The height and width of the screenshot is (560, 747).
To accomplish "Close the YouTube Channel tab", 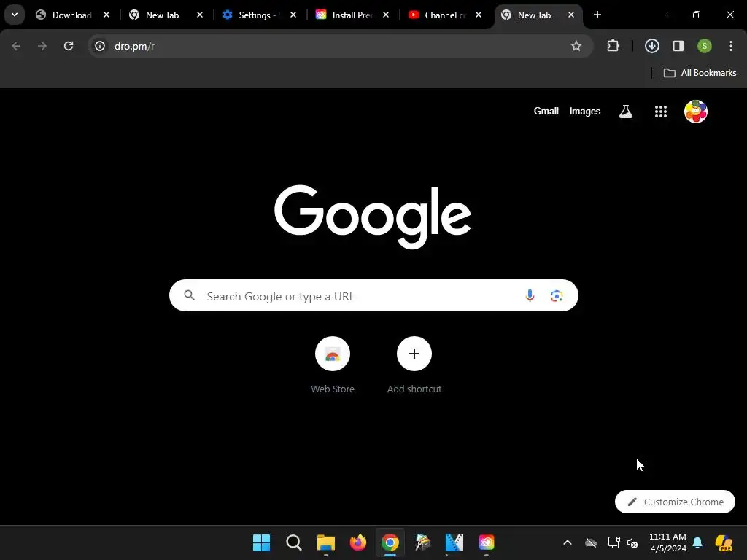I will pos(479,15).
